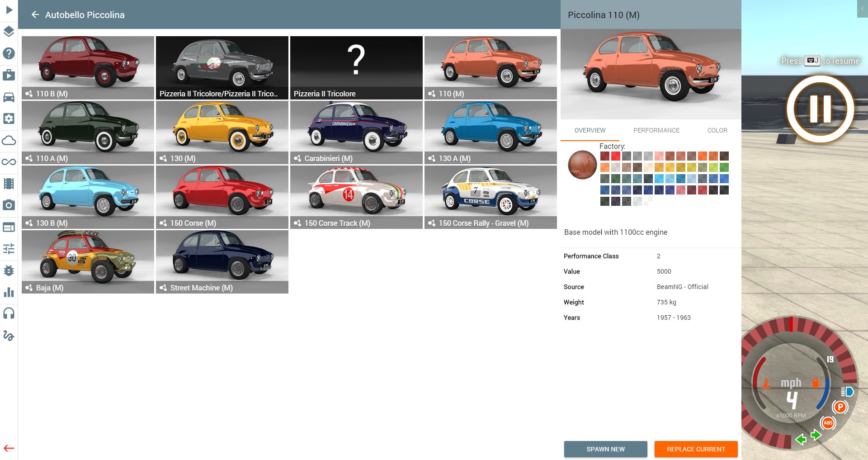Select the Carabinieri (M) police configuration
The height and width of the screenshot is (460, 868).
pos(356,133)
